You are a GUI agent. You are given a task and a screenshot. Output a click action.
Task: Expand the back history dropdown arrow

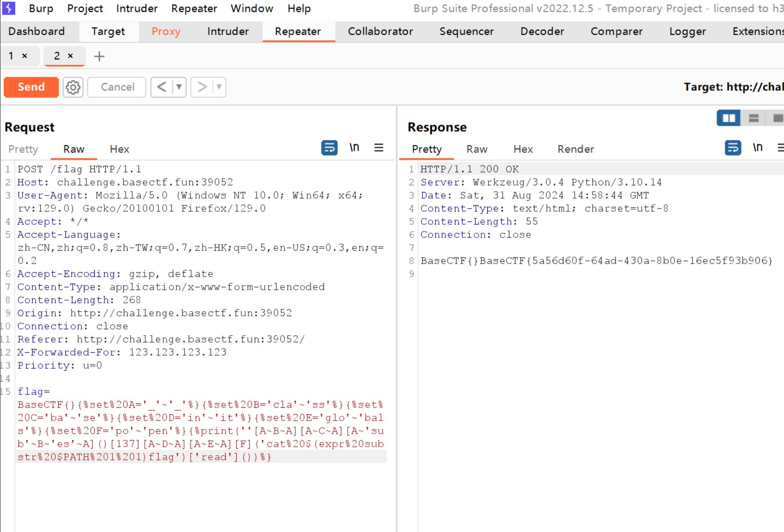tap(179, 87)
